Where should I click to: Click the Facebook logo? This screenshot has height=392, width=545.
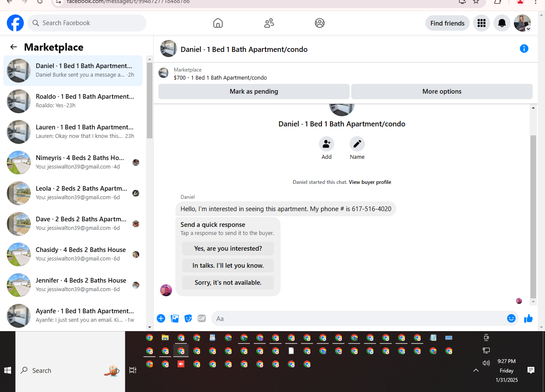tap(15, 23)
